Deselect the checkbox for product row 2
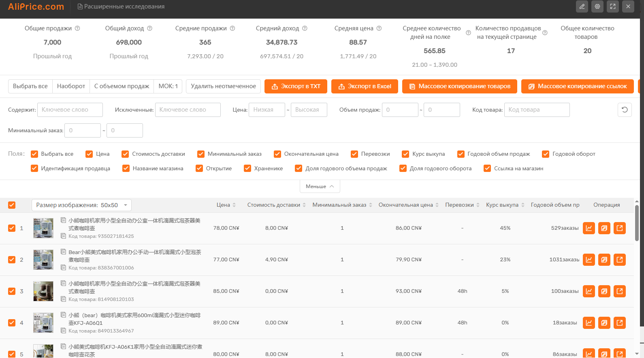 (12, 260)
